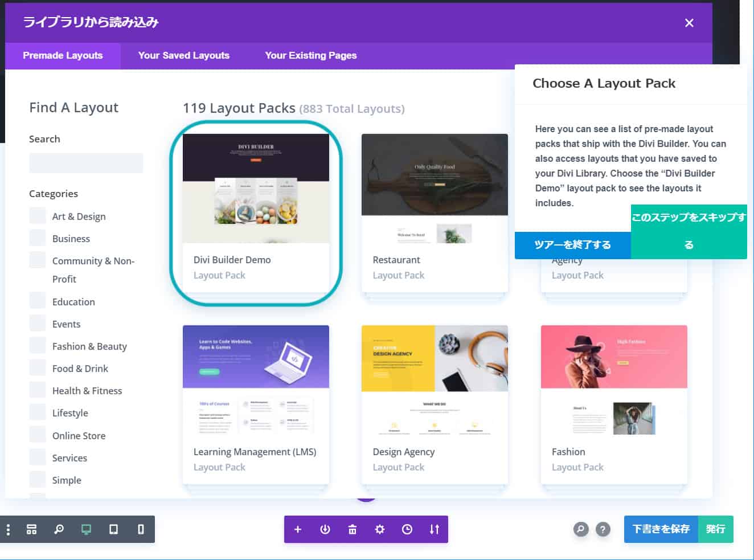Switch to Your Existing Pages tab
The image size is (754, 560).
(311, 56)
